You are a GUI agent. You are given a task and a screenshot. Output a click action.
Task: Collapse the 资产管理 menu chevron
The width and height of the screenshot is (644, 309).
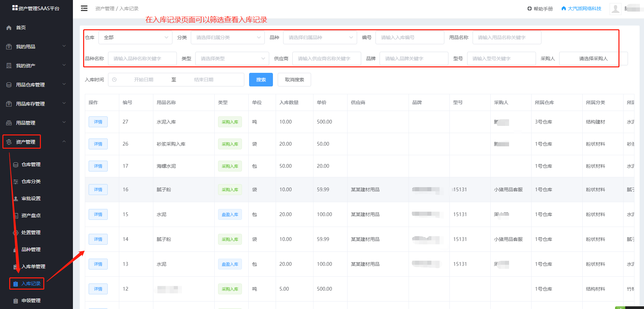(x=64, y=142)
